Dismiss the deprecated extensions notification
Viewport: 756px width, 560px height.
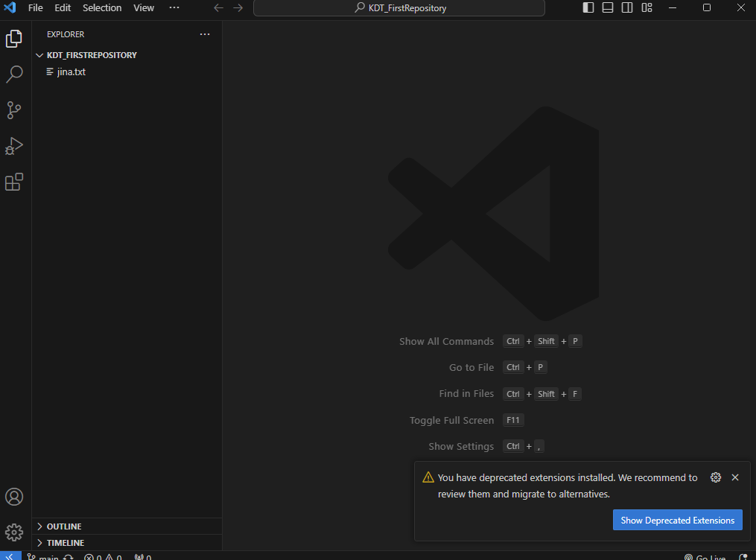(x=735, y=477)
